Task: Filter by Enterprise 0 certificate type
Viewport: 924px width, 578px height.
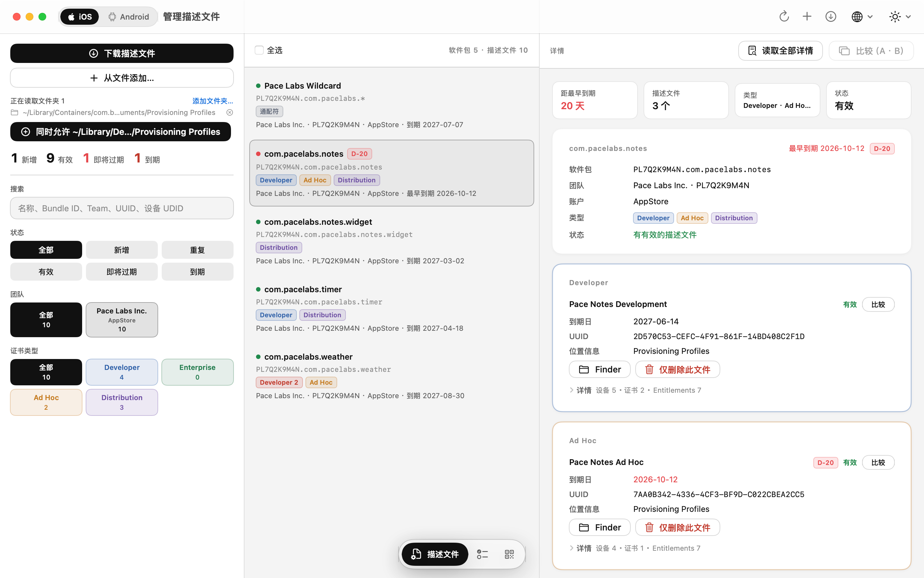Action: pos(197,372)
